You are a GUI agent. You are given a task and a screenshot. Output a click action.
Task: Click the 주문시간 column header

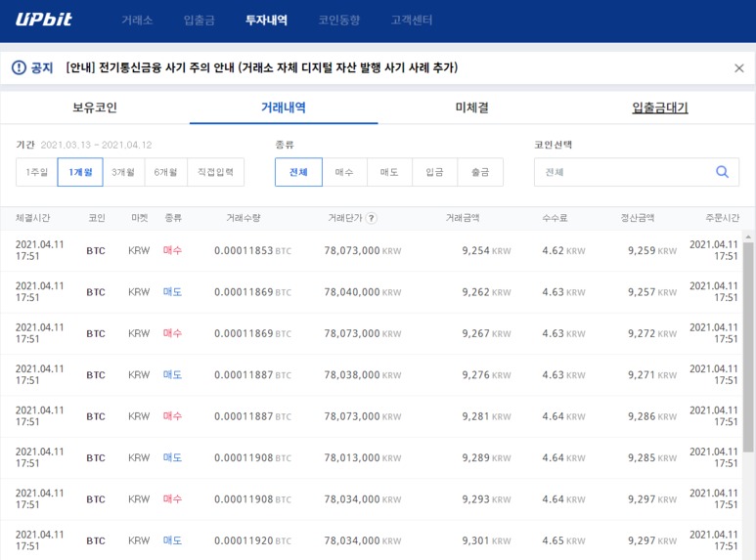[722, 218]
